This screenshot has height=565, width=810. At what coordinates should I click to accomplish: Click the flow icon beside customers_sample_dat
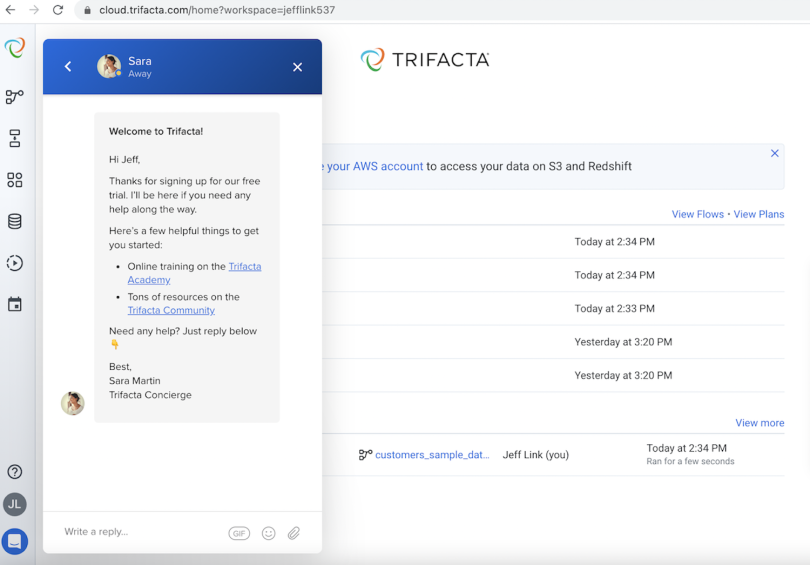click(x=365, y=455)
